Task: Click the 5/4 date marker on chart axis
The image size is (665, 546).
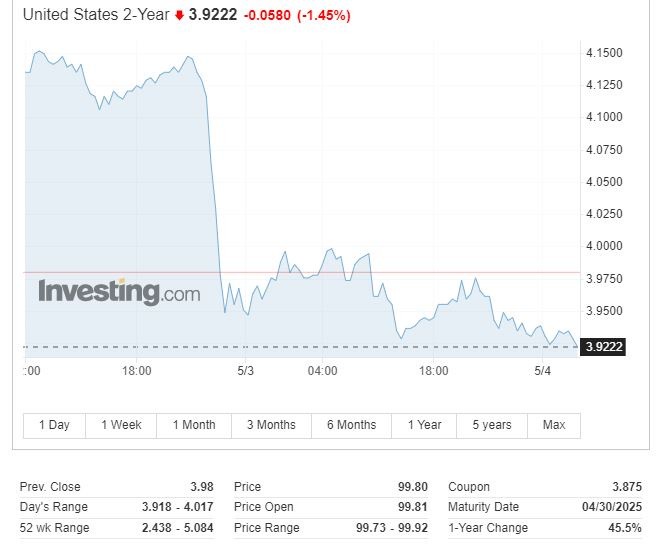Action: click(543, 371)
